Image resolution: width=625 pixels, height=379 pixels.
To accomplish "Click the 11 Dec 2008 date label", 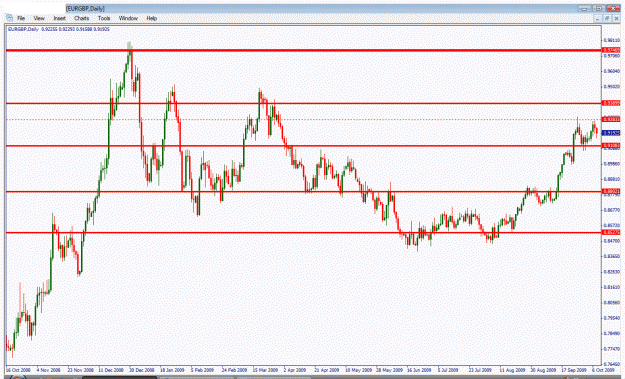I will tap(111, 370).
